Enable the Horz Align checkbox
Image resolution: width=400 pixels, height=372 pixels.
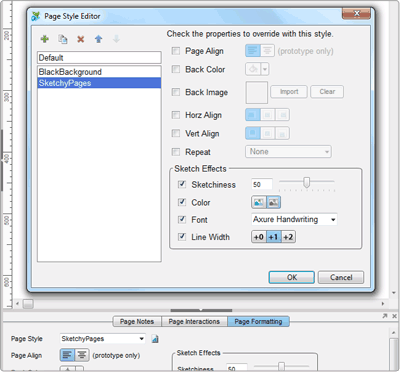click(176, 115)
